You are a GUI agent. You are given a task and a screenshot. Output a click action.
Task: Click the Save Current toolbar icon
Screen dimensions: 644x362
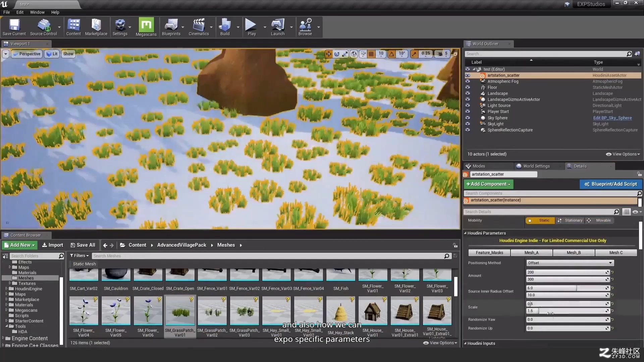[x=14, y=27]
